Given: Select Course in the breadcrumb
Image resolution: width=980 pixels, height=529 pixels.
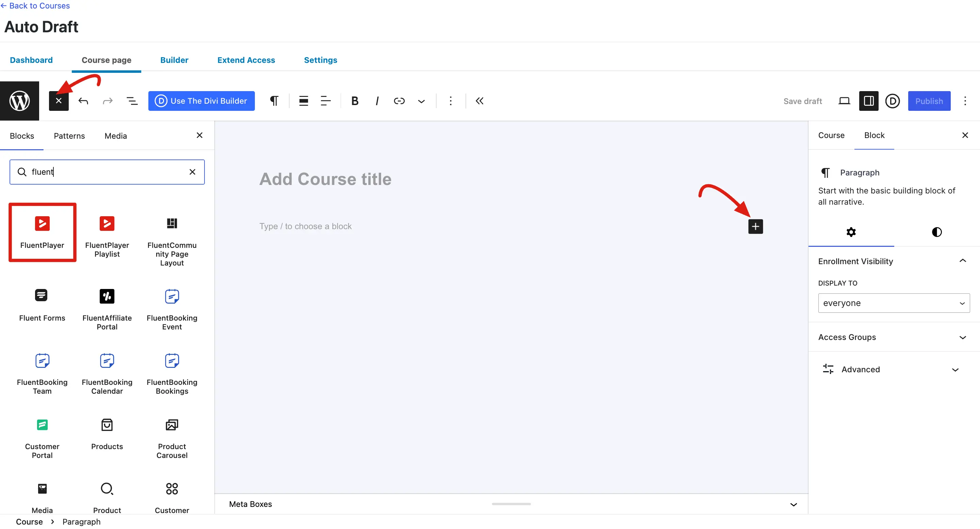Looking at the screenshot, I should [x=29, y=522].
